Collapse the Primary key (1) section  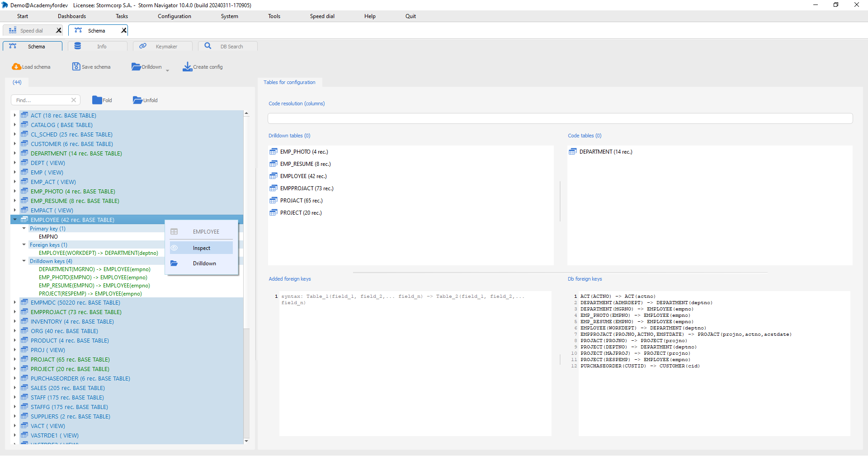[x=24, y=229]
